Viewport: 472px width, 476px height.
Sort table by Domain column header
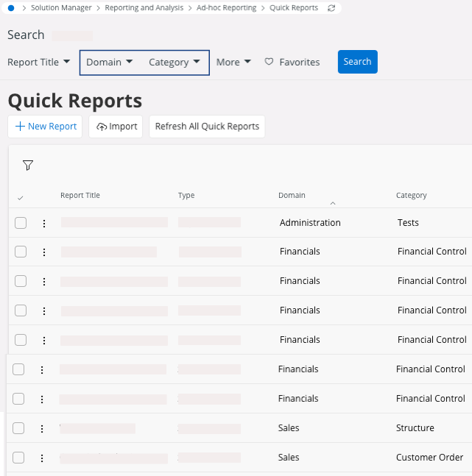[x=292, y=196]
